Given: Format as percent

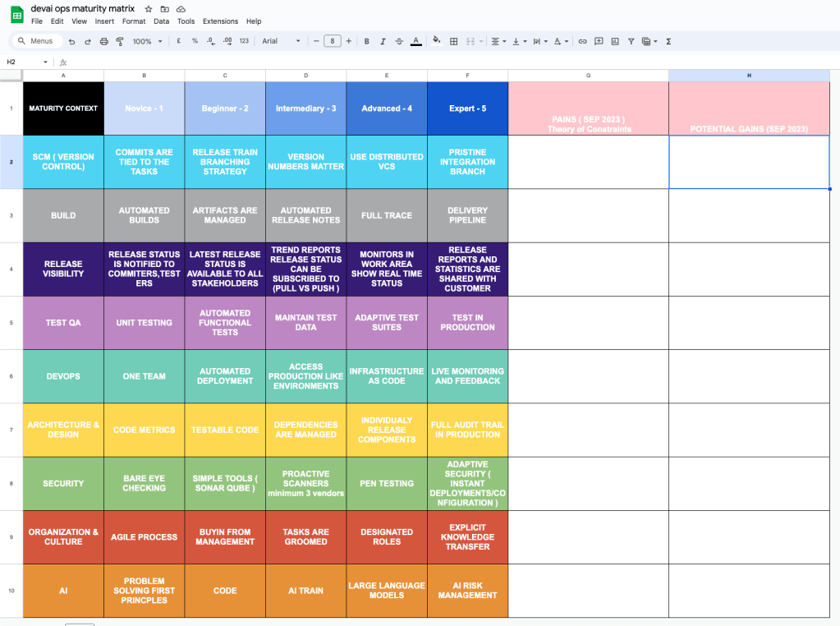Looking at the screenshot, I should coord(195,41).
